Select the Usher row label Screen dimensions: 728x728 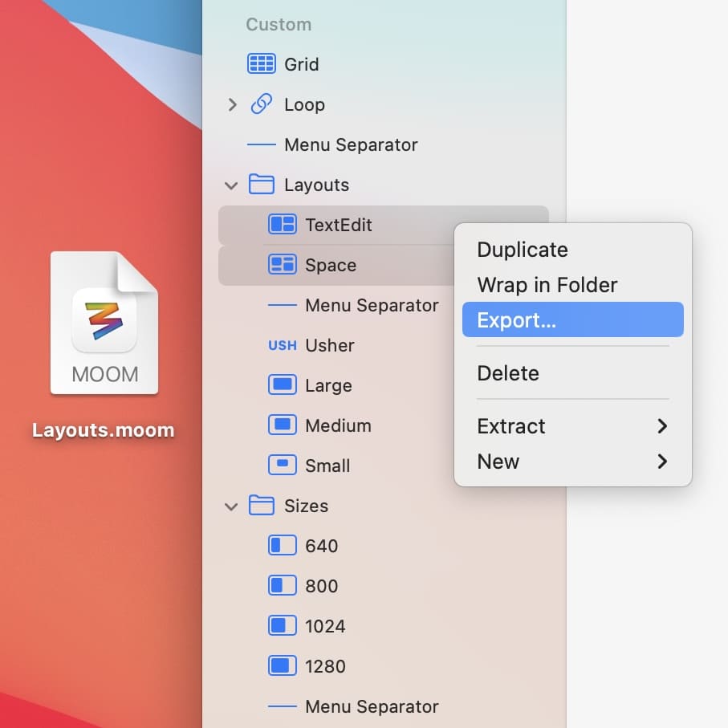(x=330, y=345)
